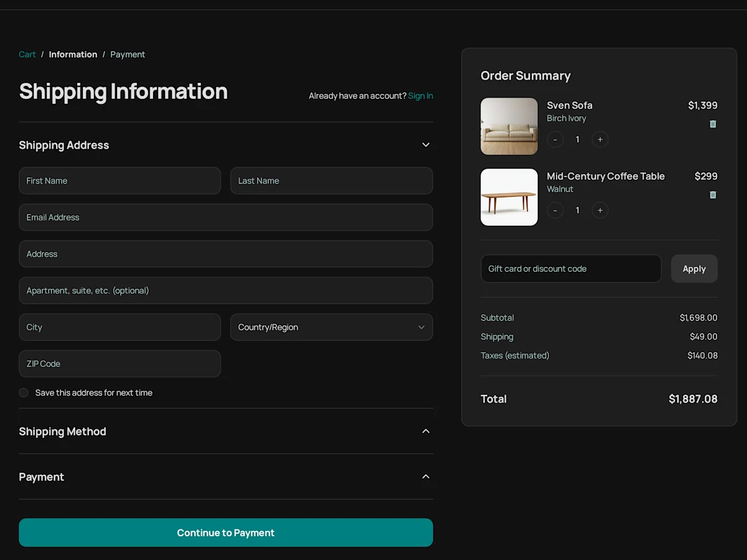Screen dimensions: 747x560
Task: Click the Email Address field
Action: 226,218
